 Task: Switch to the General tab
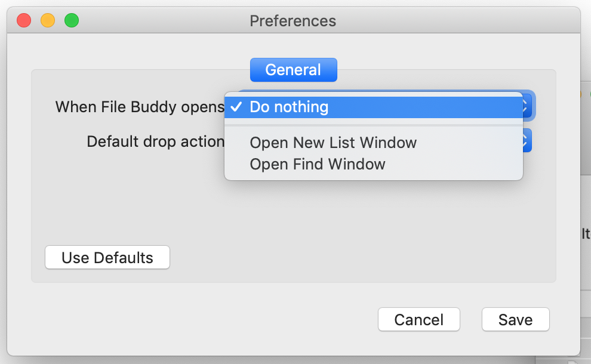coord(293,69)
